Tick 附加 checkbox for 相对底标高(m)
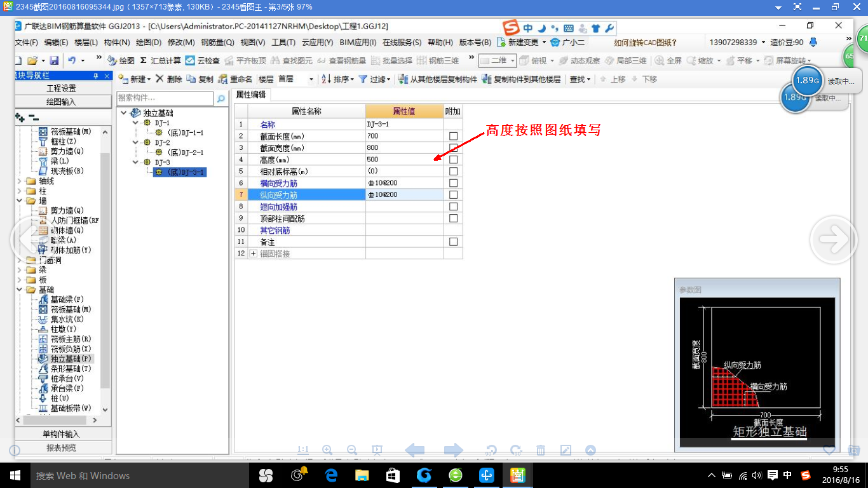 [x=453, y=172]
